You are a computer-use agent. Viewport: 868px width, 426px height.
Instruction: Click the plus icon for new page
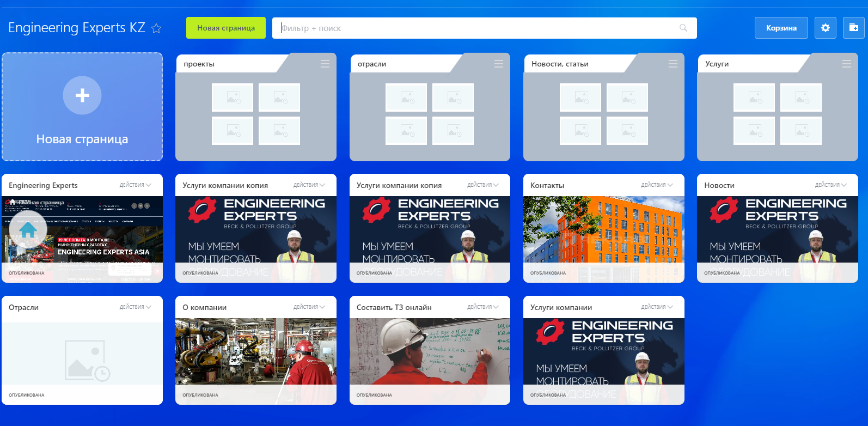point(82,95)
